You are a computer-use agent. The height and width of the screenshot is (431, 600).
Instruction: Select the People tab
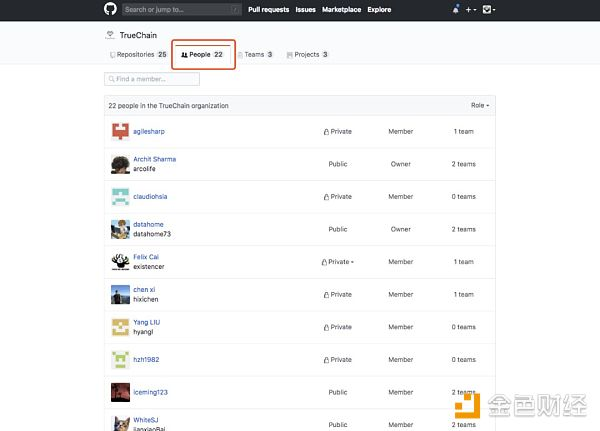[202, 54]
